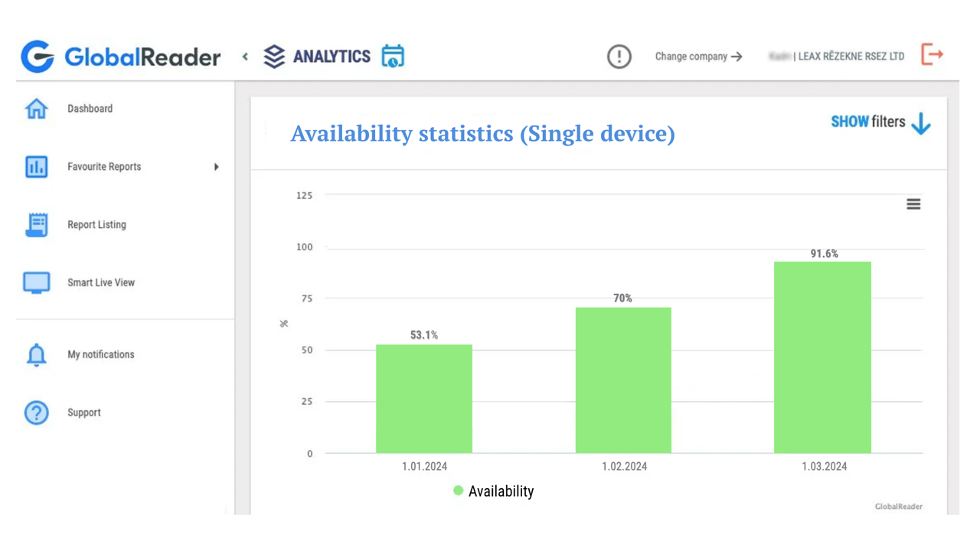Click the alert exclamation circle icon
This screenshot has height=551, width=980.
click(x=619, y=57)
